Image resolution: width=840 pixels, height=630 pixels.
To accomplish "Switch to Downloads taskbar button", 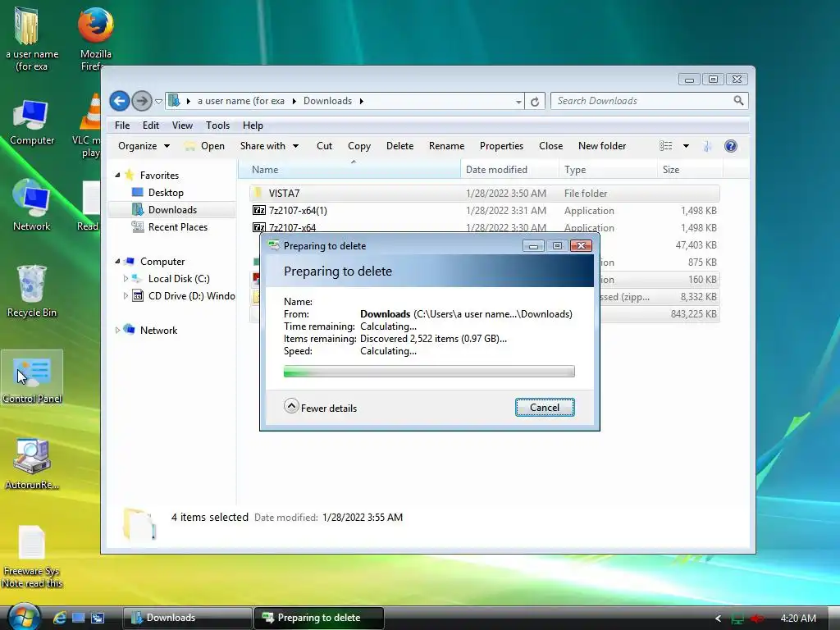I will [188, 618].
